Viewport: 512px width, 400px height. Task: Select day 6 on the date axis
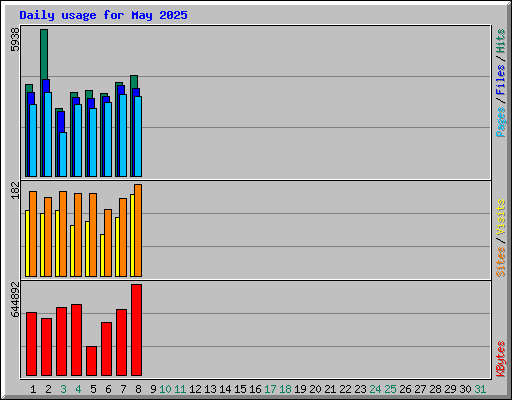(108, 389)
